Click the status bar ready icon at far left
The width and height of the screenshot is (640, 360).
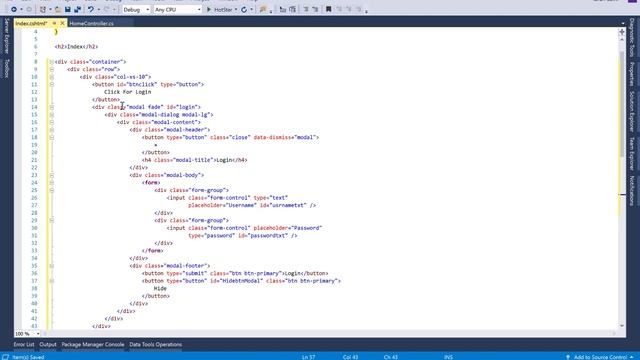coord(5,357)
